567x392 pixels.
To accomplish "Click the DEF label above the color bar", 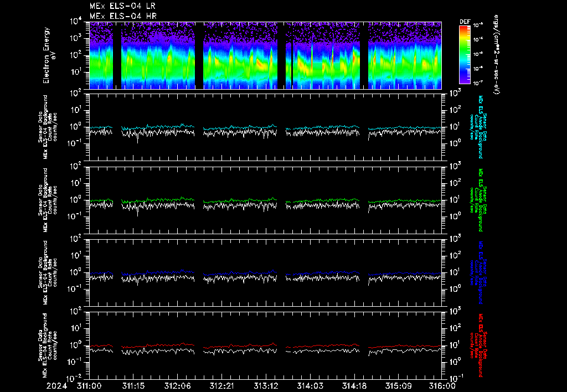I will (x=465, y=22).
